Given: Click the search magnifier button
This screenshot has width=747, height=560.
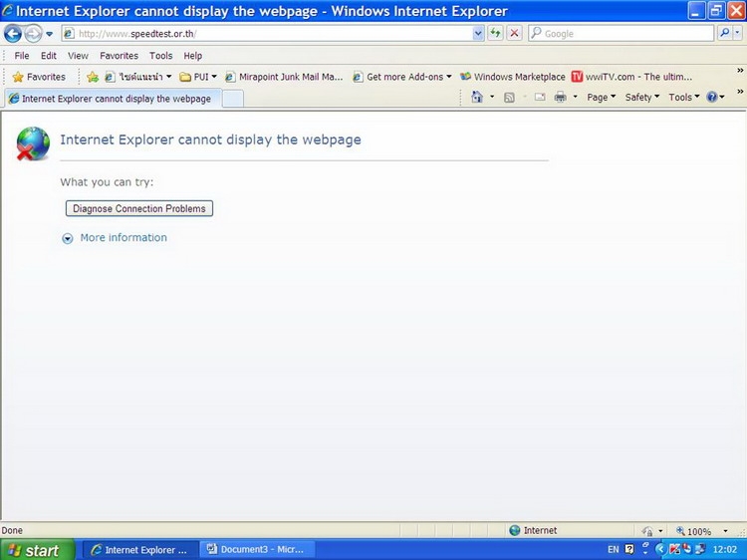Looking at the screenshot, I should tap(724, 33).
